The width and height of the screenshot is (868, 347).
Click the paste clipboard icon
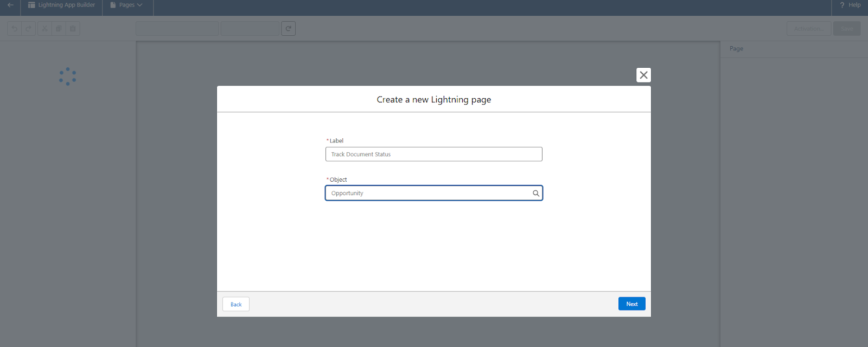click(x=73, y=29)
